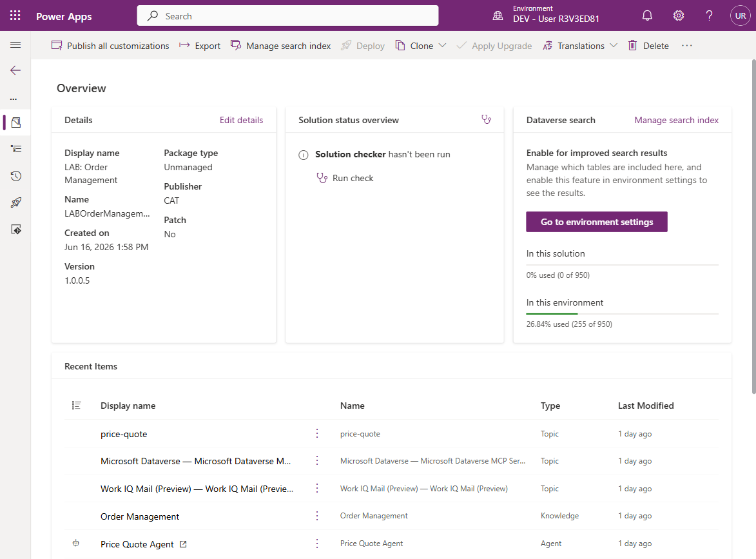Image resolution: width=756 pixels, height=559 pixels.
Task: Open the more options menu for Work IQ Mail row
Action: click(316, 488)
